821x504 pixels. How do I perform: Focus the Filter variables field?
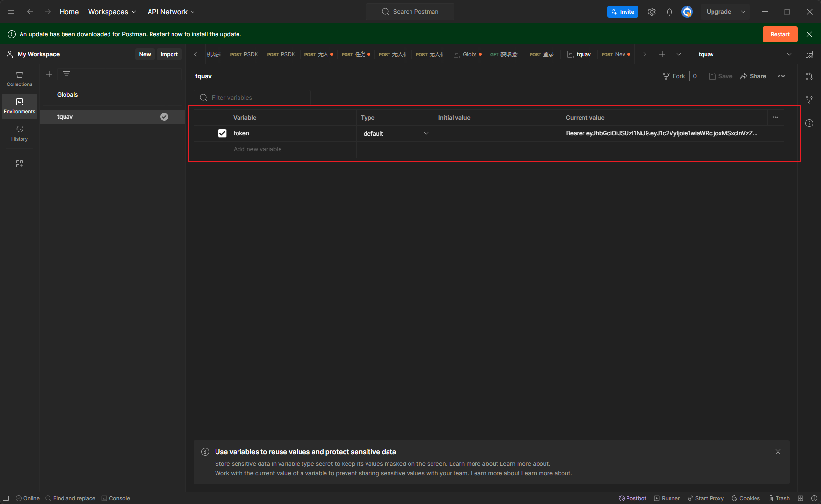(252, 98)
